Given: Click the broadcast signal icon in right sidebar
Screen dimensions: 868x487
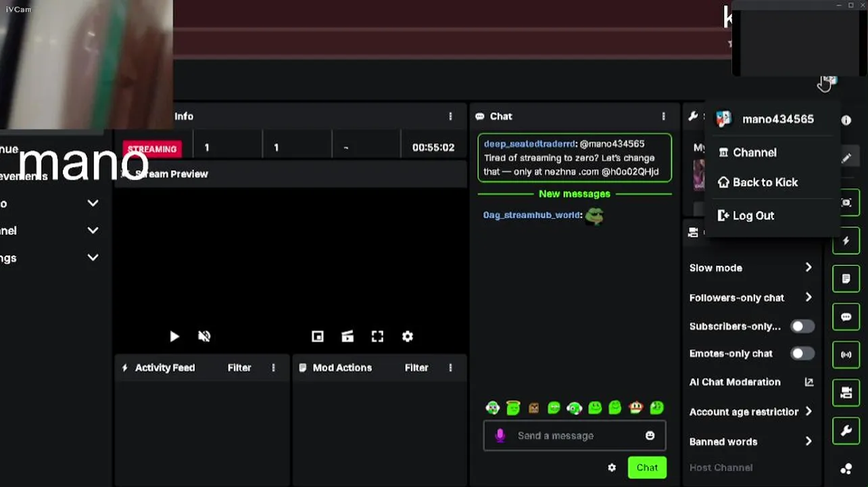Looking at the screenshot, I should (x=846, y=354).
